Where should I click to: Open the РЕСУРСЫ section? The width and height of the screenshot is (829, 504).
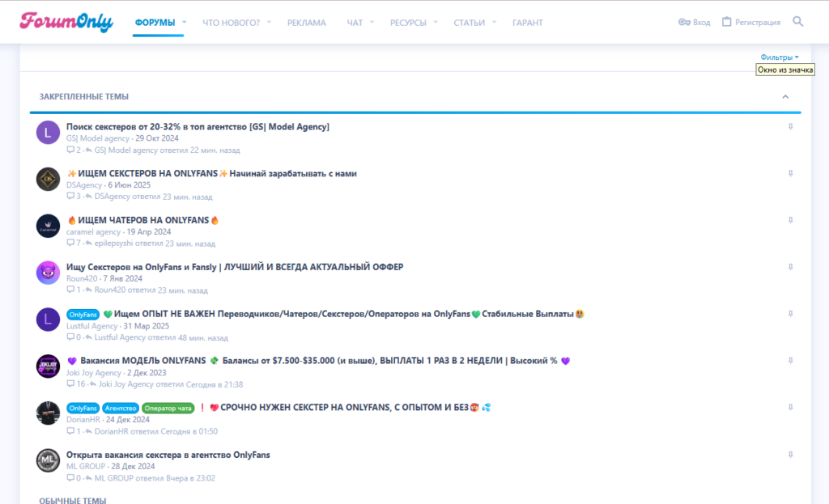pyautogui.click(x=408, y=23)
